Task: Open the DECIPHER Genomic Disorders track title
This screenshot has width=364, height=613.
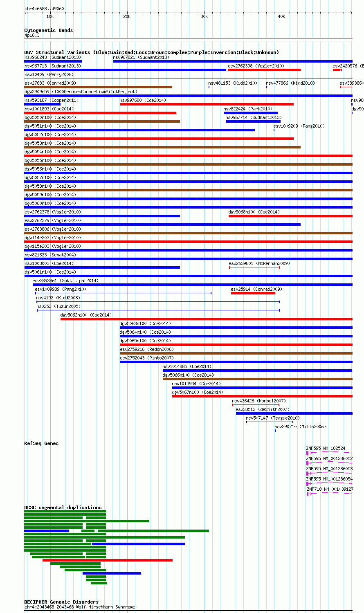Action: pos(61,602)
